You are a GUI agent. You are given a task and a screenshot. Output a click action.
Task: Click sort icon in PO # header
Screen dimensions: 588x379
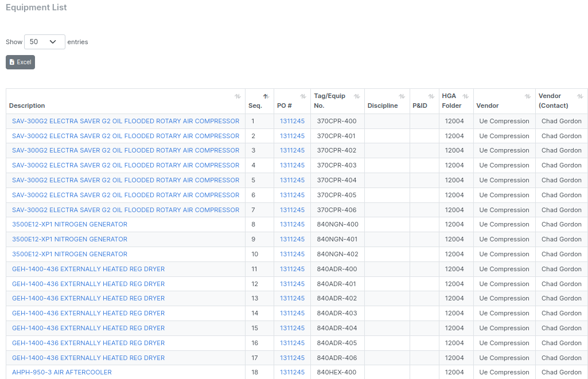tap(303, 96)
